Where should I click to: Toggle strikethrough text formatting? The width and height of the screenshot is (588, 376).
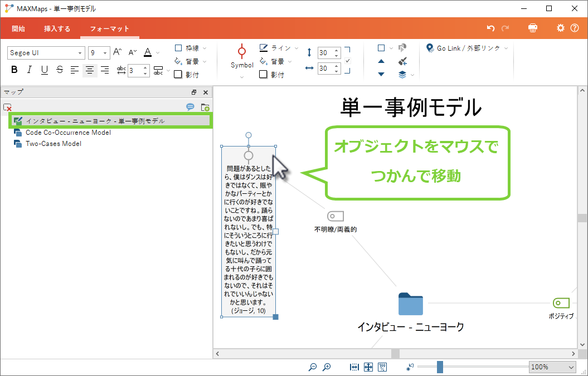pyautogui.click(x=60, y=70)
